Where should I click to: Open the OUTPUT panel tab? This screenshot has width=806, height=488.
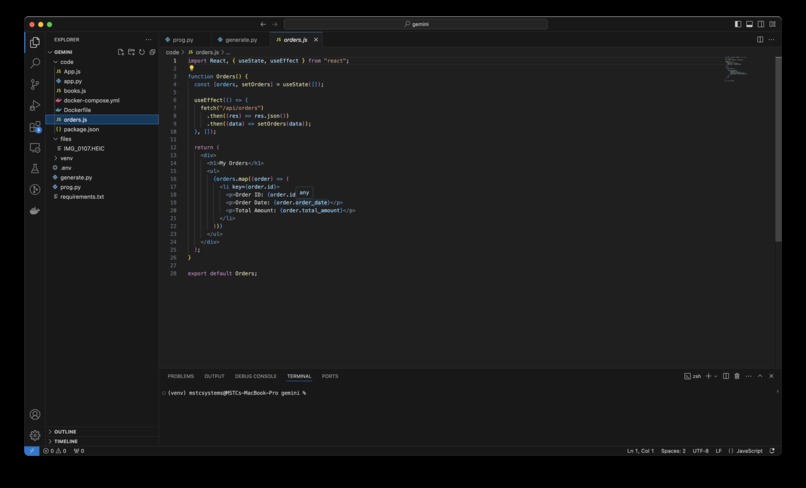click(214, 376)
